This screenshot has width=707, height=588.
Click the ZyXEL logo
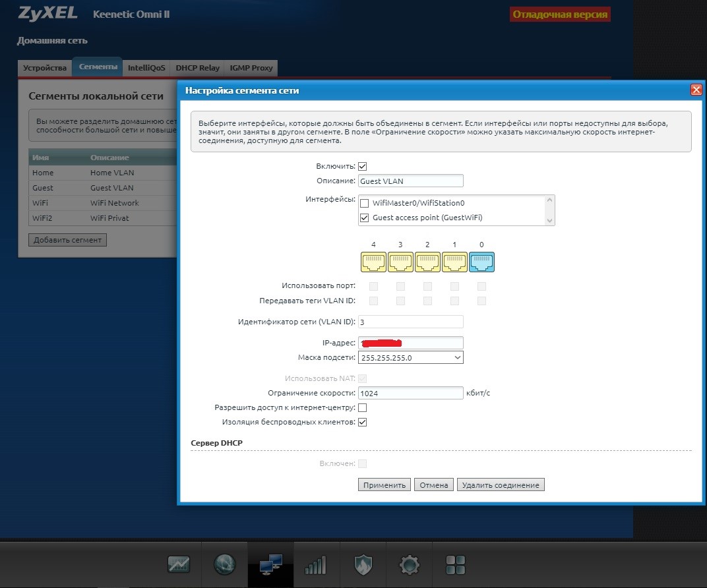(47, 14)
